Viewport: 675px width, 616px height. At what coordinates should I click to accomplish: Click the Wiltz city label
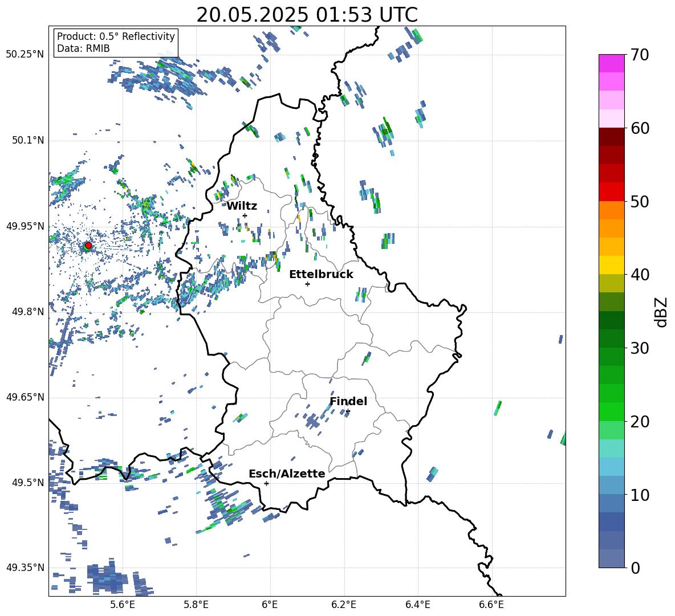click(242, 206)
